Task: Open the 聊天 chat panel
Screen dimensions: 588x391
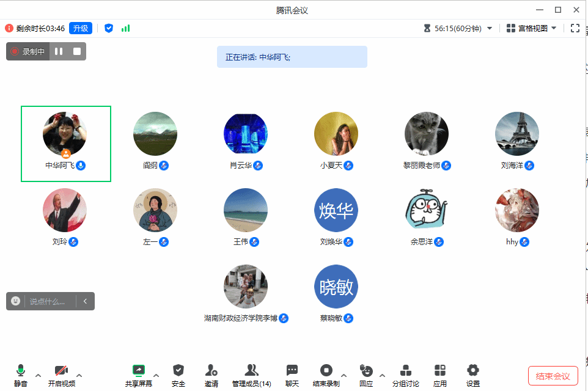Action: pos(292,375)
